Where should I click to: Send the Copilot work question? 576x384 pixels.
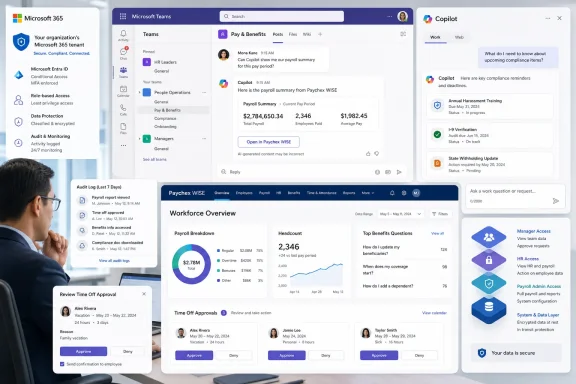point(556,201)
